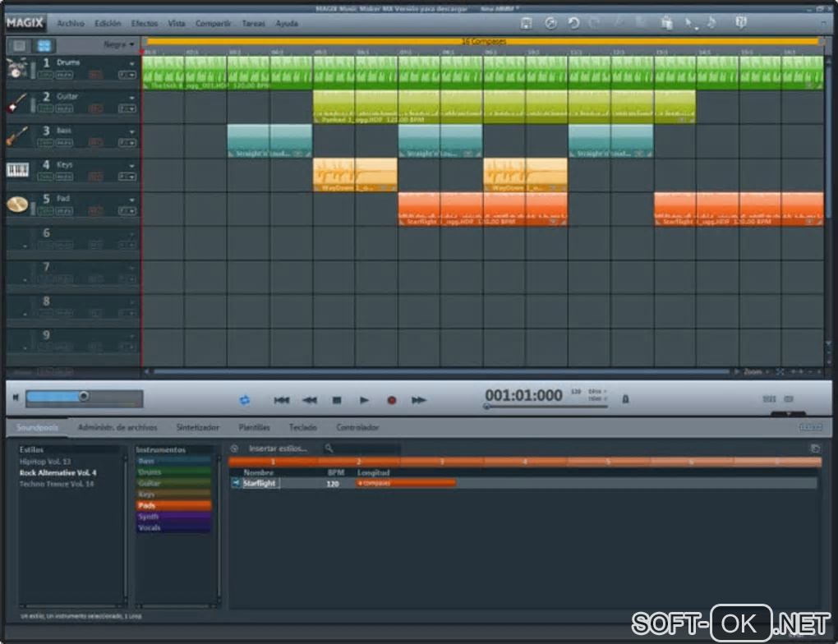Select the purple Synth instrument swatch

(x=173, y=517)
